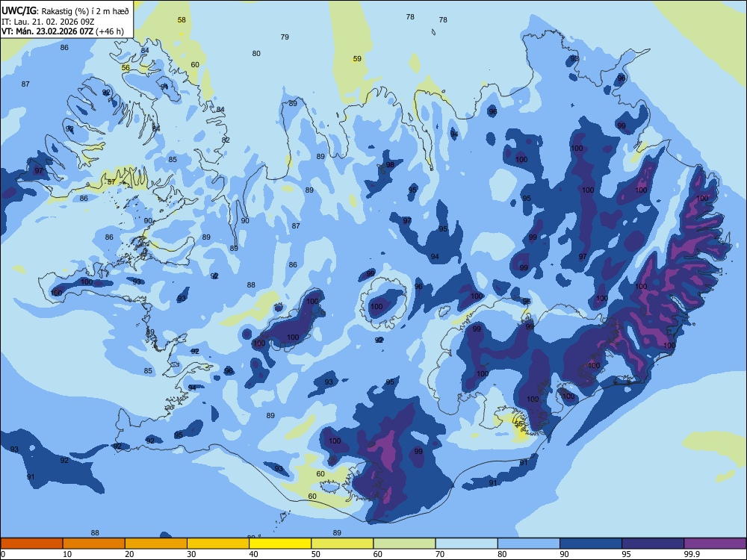Click the 'VT: Mán. 23.02.2026 07Z (+46 h)' line

coord(63,31)
